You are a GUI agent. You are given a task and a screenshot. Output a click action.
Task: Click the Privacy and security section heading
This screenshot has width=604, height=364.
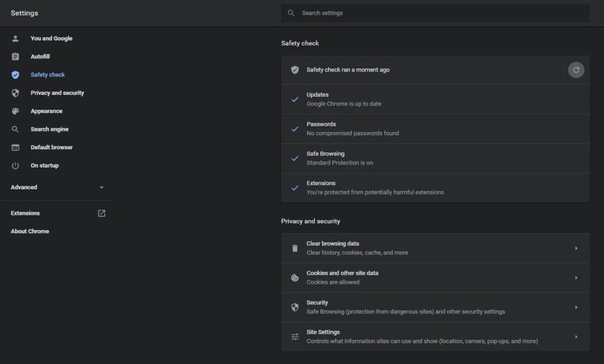(310, 221)
